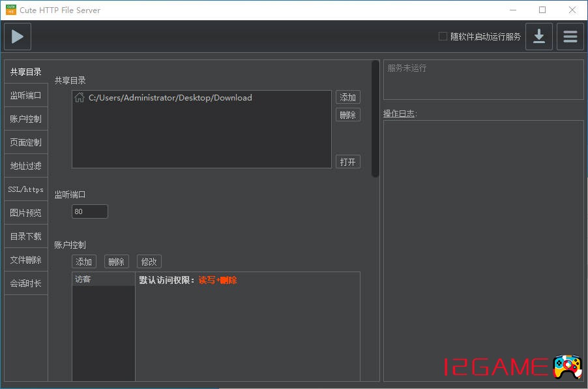588x389 pixels.
Task: Switch to the 目录下载 sidebar tab
Action: pos(26,236)
